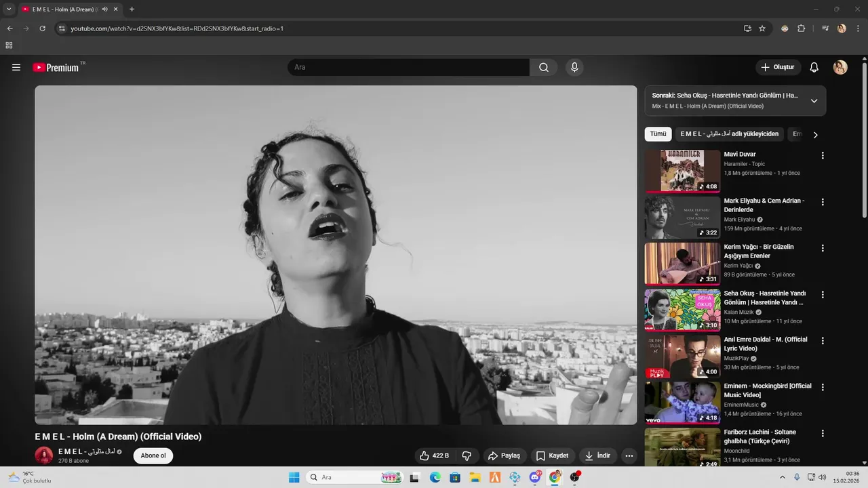The width and height of the screenshot is (868, 488).
Task: Start voice search with microphone icon
Action: (574, 67)
